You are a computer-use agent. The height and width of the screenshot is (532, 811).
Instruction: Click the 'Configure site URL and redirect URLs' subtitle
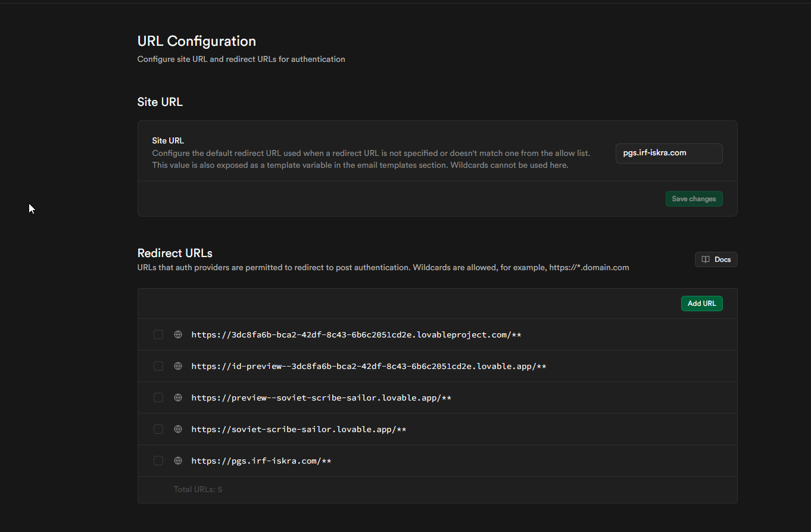(x=241, y=59)
